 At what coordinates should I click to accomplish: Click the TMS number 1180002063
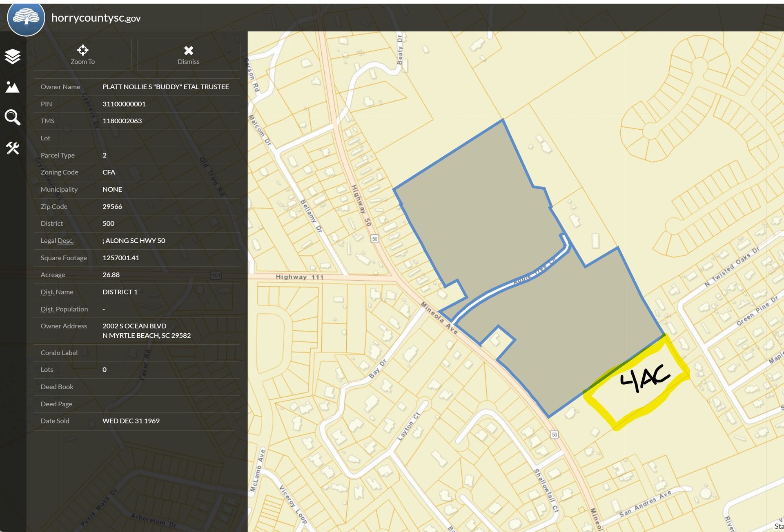(122, 121)
